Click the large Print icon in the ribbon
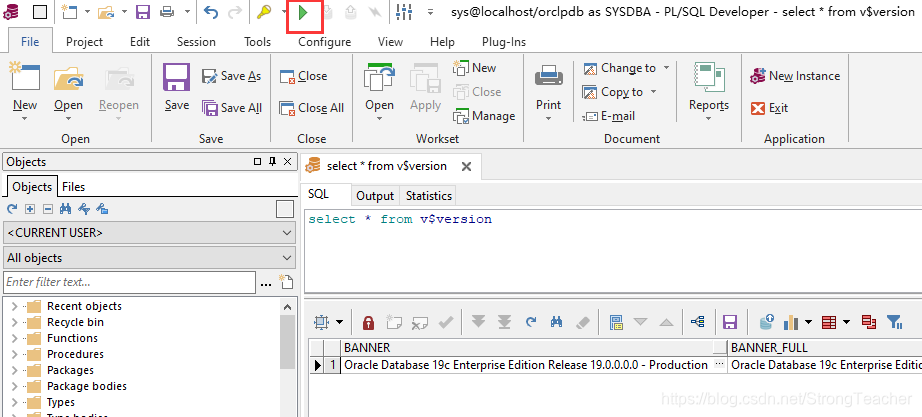 (549, 76)
